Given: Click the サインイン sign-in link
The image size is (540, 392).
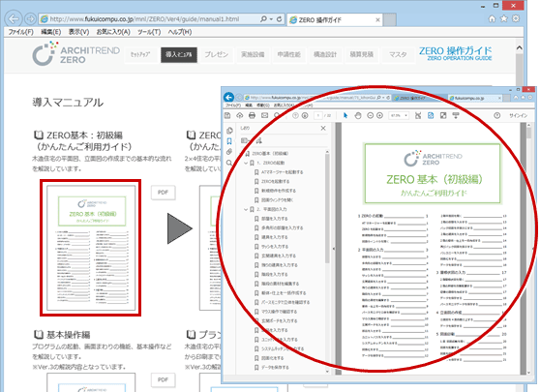Looking at the screenshot, I should point(518,115).
